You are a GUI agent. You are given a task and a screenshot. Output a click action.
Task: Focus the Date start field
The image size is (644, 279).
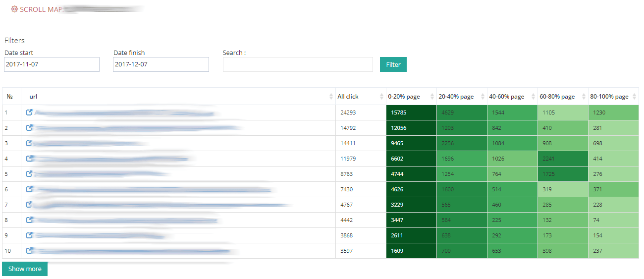(x=52, y=64)
